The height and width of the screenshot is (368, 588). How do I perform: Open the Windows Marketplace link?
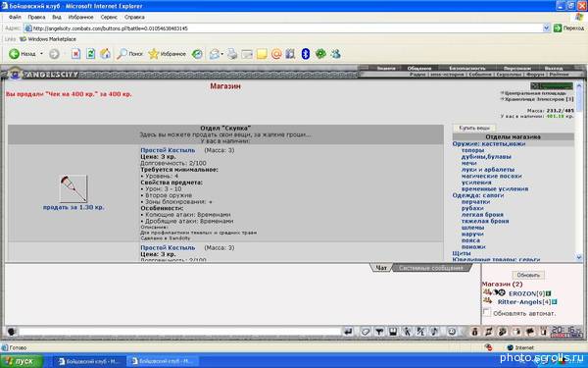[x=48, y=39]
